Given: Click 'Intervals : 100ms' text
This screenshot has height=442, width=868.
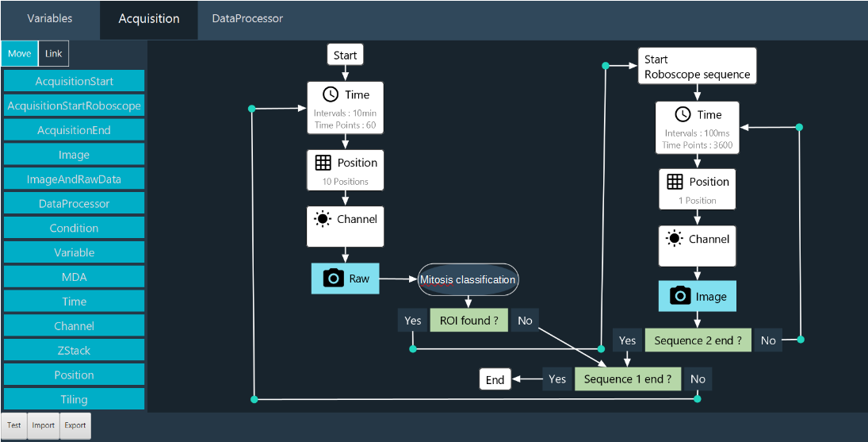Looking at the screenshot, I should pos(697,133).
